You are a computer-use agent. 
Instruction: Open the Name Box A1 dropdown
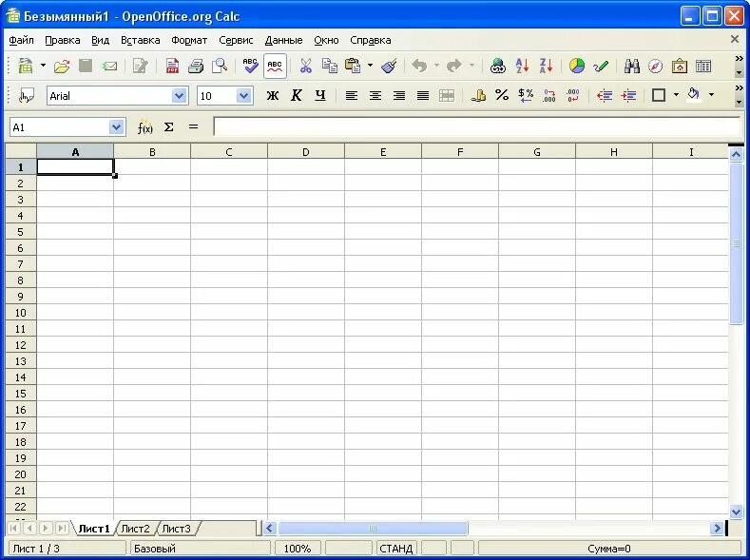[116, 127]
